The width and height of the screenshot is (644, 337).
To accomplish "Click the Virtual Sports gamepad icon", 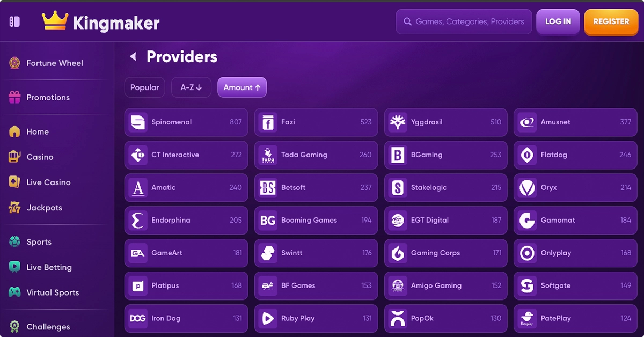I will [x=15, y=292].
